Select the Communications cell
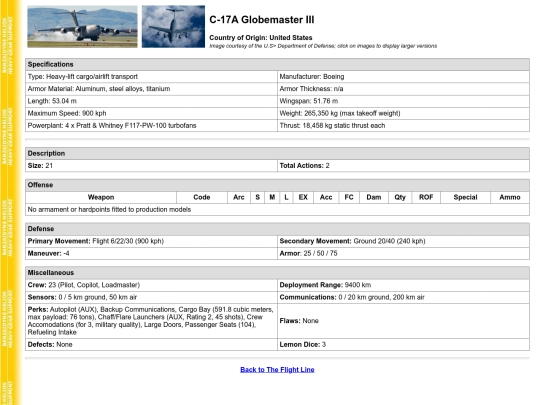This screenshot has height=405, width=540. coord(403,297)
